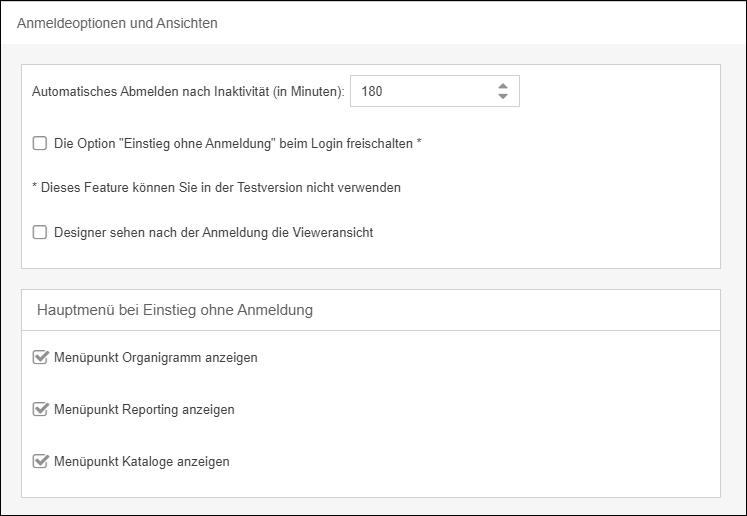Enable the "Einstieg ohne Anmeldung" checkbox
747x516 pixels.
[x=40, y=143]
